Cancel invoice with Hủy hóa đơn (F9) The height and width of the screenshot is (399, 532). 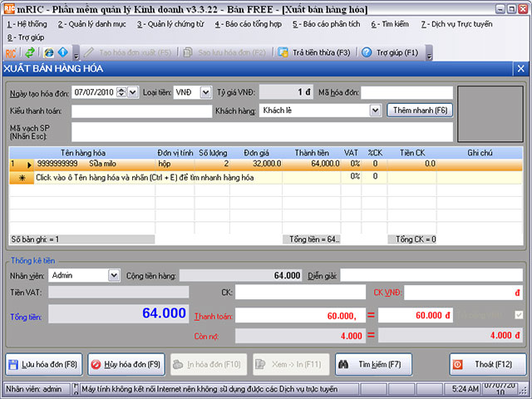(x=126, y=364)
